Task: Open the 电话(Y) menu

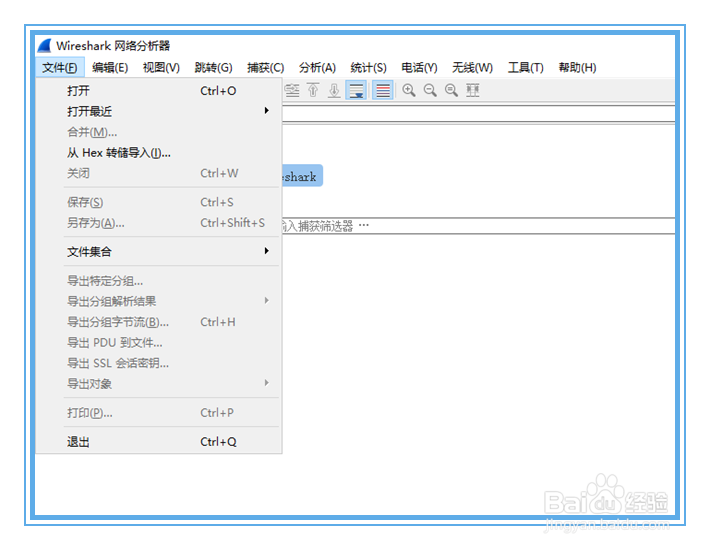Action: tap(419, 67)
